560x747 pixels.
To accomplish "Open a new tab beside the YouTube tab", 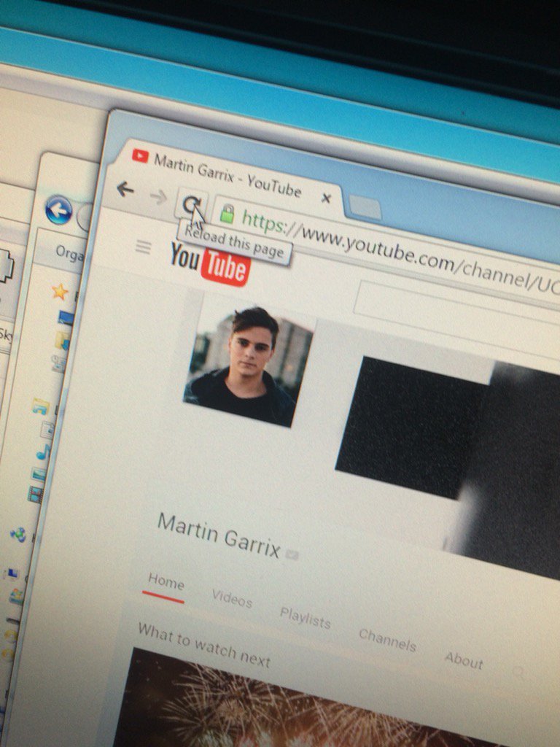I will [x=365, y=208].
